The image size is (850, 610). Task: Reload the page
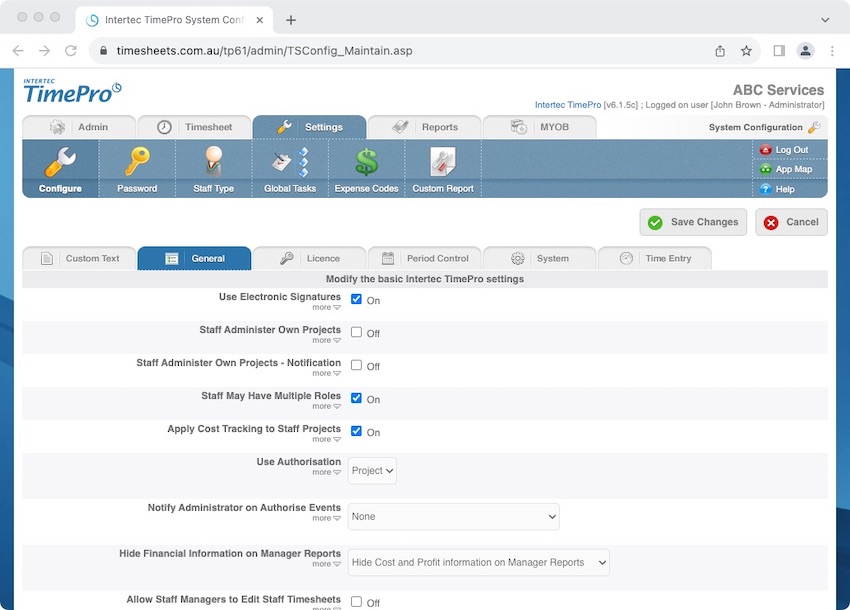[x=71, y=51]
